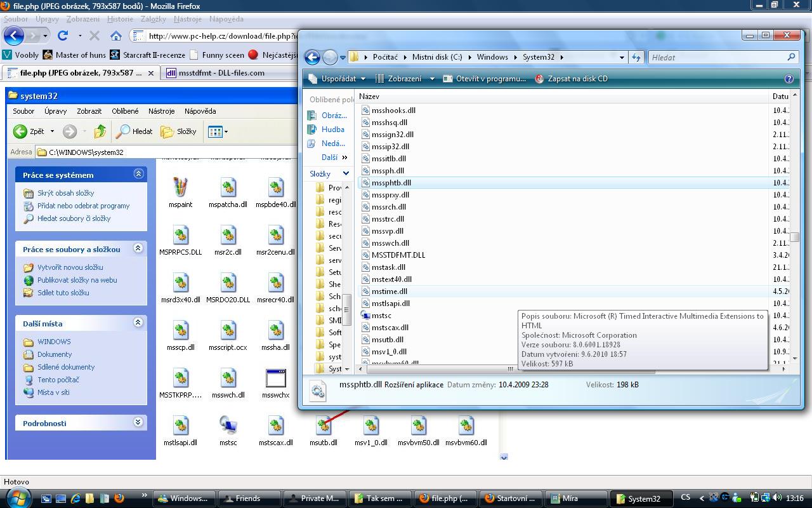
Task: Click Firefox Reload page icon
Action: tap(62, 36)
